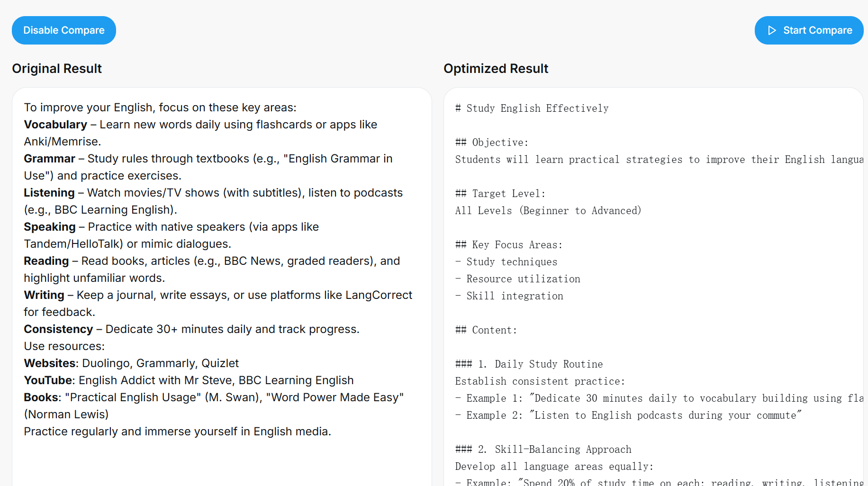Click the bold Reading term
Viewport: 868px width, 486px height.
click(46, 261)
